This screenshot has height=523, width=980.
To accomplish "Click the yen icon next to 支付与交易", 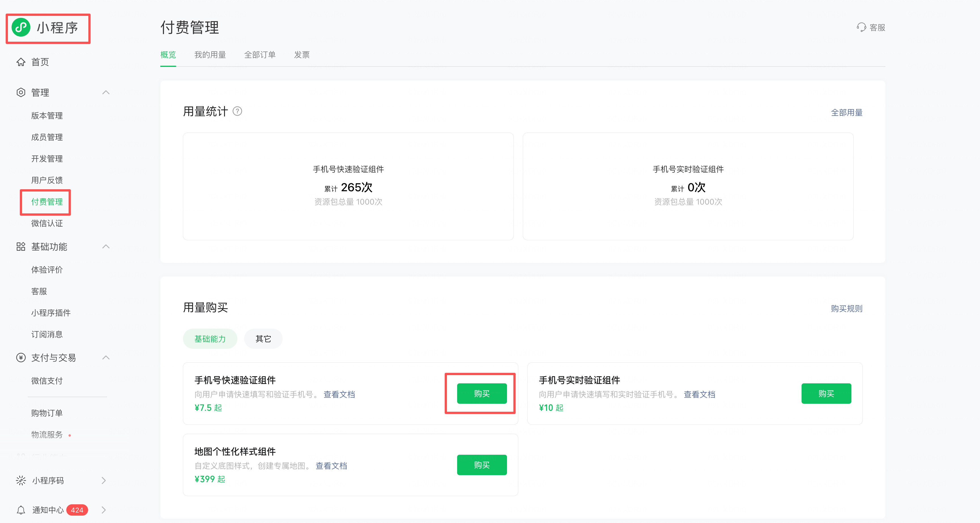I will [x=21, y=358].
